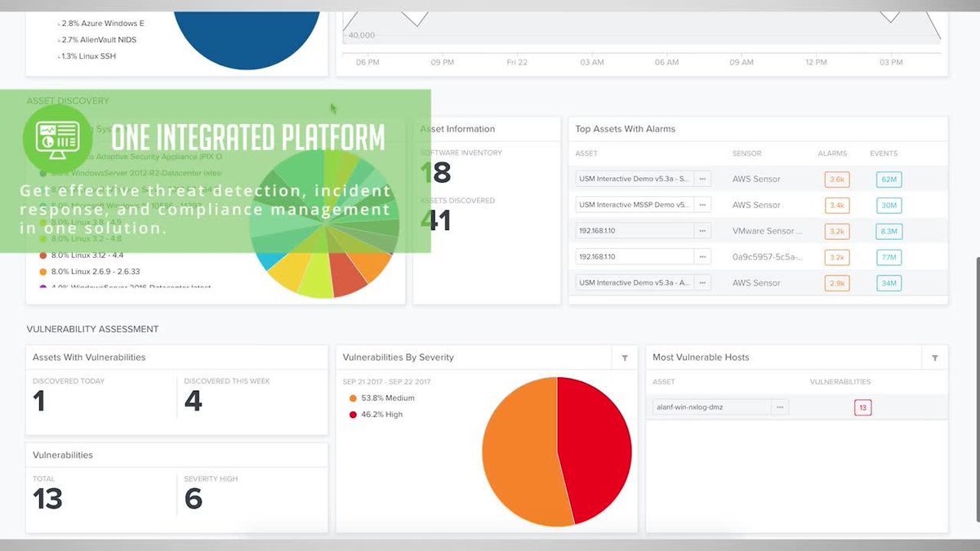Sort Top Assets table by EVENTS column
This screenshot has height=551, width=980.
click(x=884, y=153)
